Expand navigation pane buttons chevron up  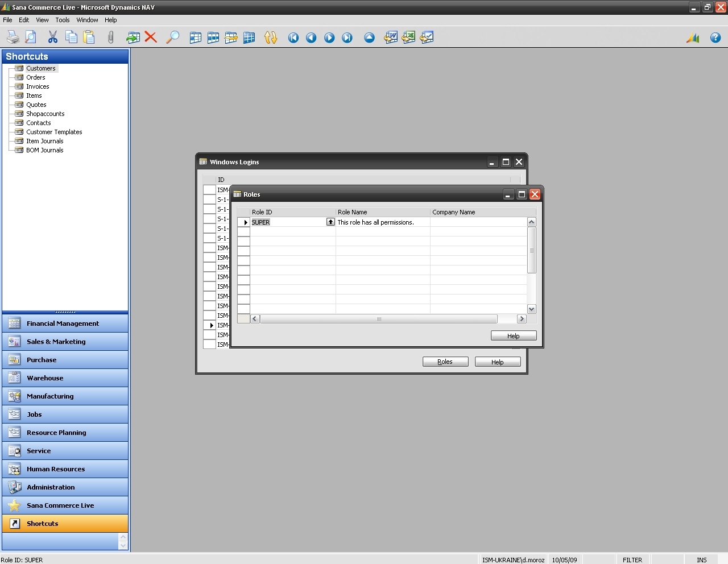pyautogui.click(x=123, y=537)
